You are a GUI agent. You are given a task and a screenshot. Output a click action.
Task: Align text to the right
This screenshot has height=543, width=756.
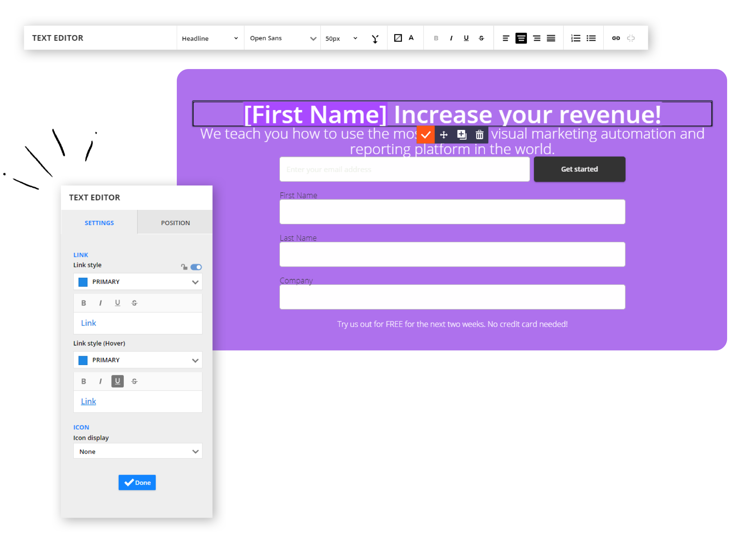tap(536, 38)
